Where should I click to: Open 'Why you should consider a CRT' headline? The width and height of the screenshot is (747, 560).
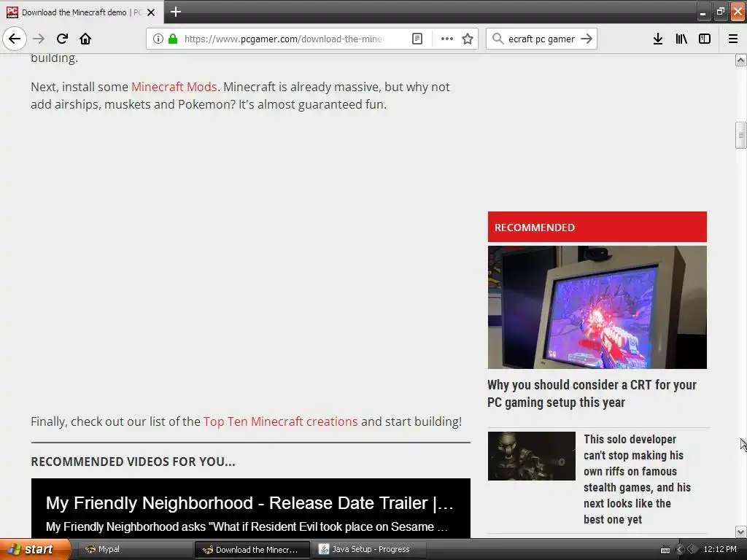pyautogui.click(x=592, y=393)
